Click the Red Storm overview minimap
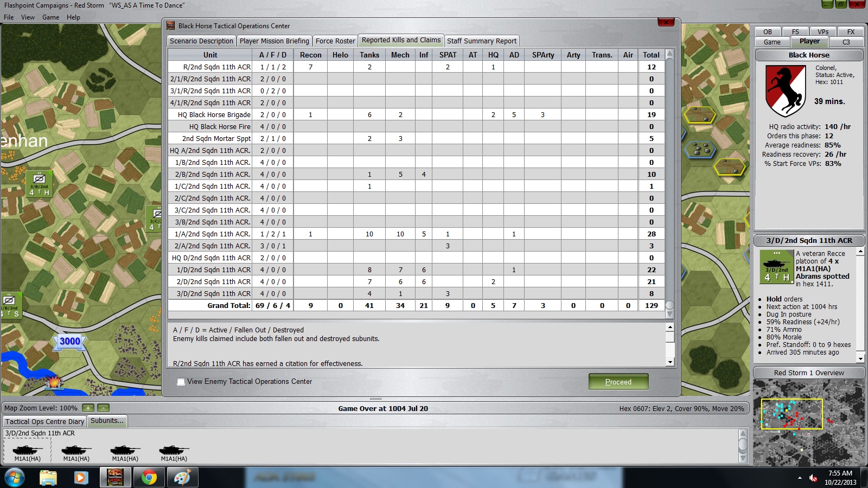This screenshot has height=488, width=868. tap(808, 422)
